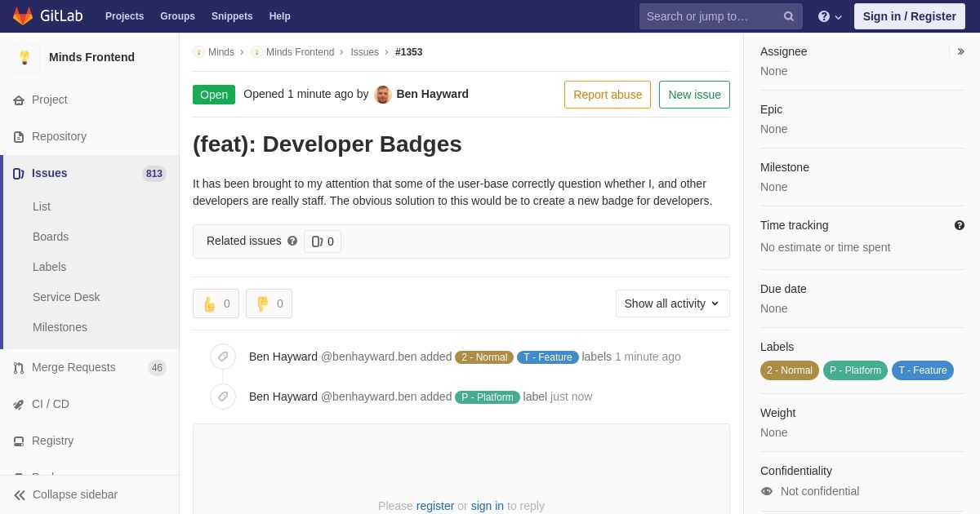
Task: Click the CI / CD rocket icon
Action: pyautogui.click(x=19, y=405)
